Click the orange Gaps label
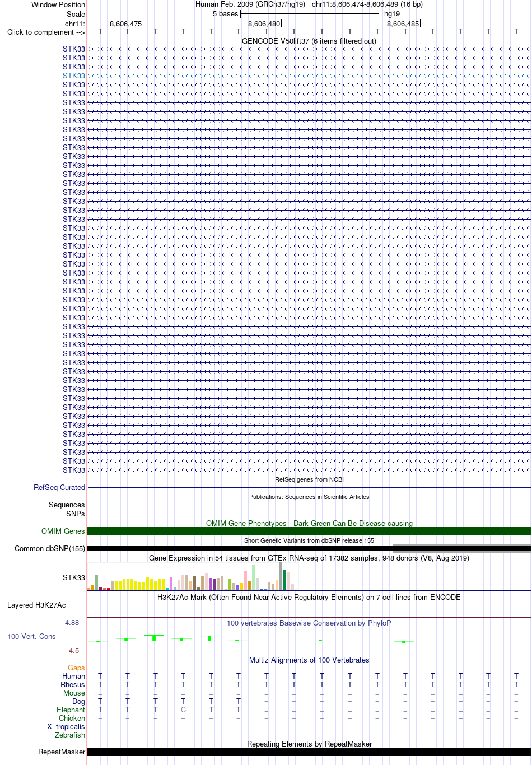Image resolution: width=532 pixels, height=765 pixels. (x=76, y=668)
